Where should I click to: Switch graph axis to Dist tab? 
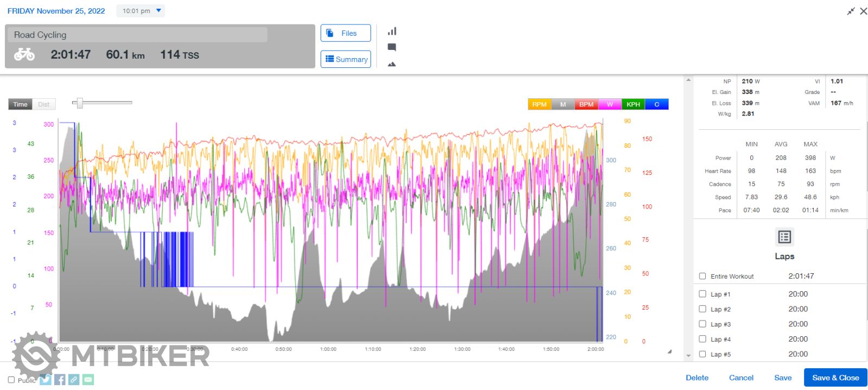44,104
